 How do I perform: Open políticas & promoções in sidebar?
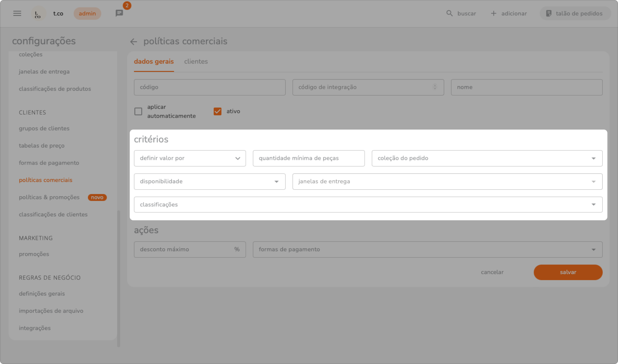click(49, 197)
